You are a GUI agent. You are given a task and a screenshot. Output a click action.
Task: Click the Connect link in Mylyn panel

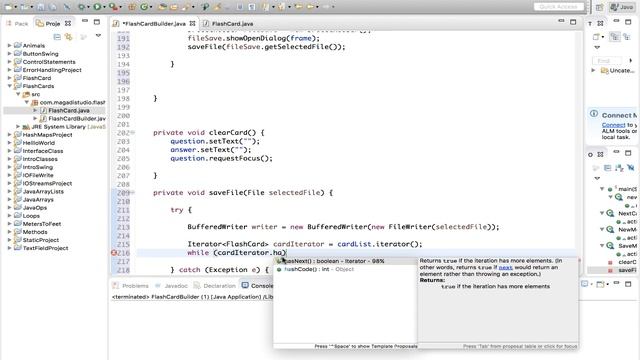click(613, 125)
